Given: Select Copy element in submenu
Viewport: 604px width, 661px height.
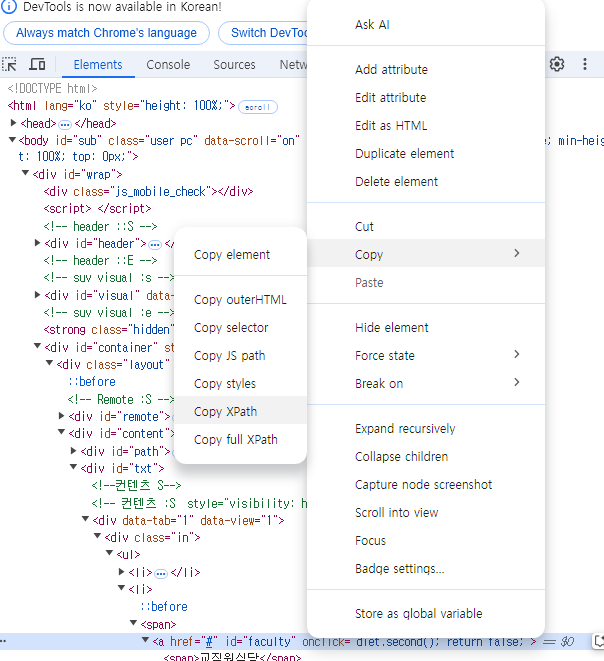Looking at the screenshot, I should (240, 255).
